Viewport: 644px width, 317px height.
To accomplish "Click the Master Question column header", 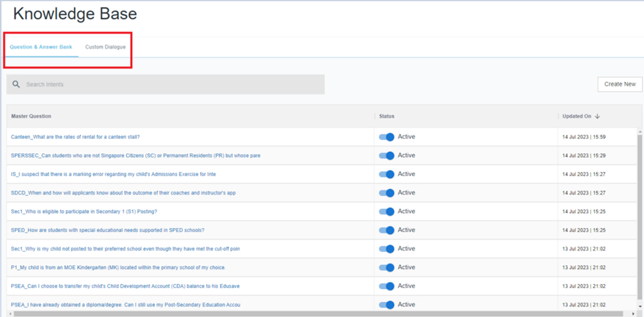I will click(32, 116).
